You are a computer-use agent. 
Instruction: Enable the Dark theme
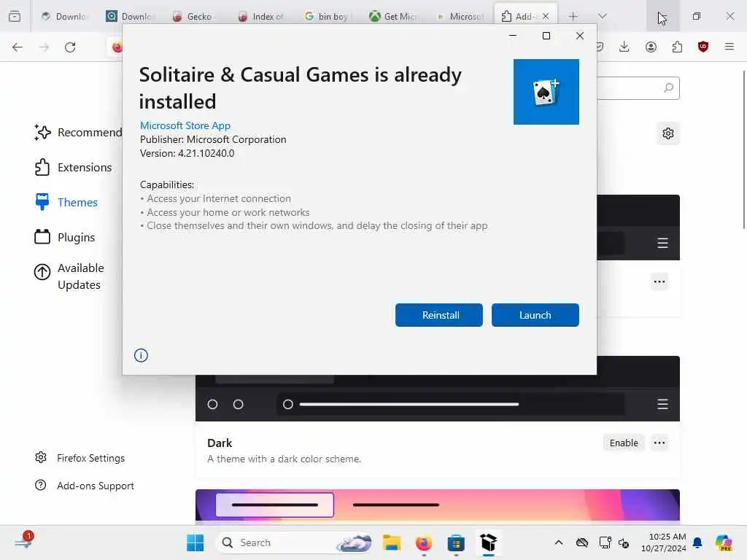click(624, 443)
